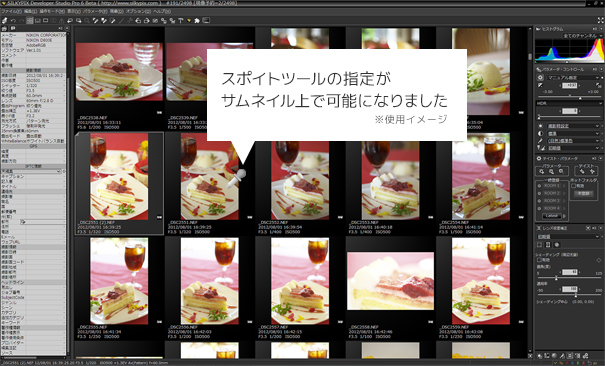Image resolution: width=605 pixels, height=366 pixels.
Task: Enable the hot folder 有効 checkbox
Action: (573, 186)
